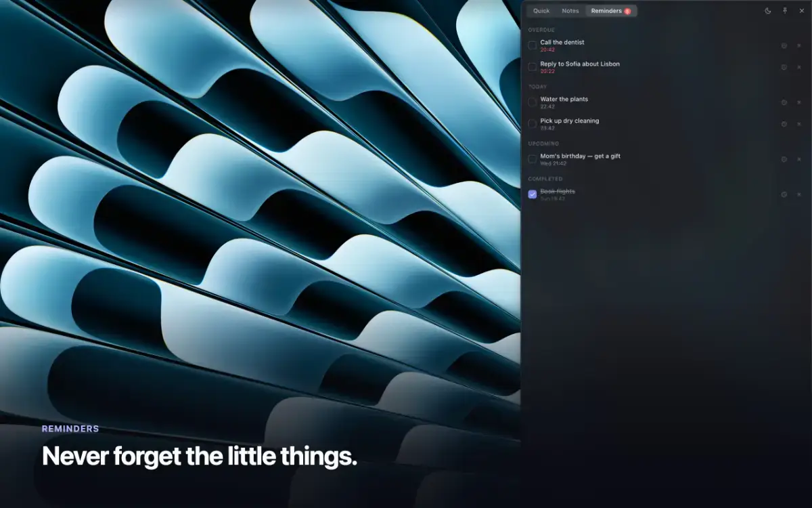Snooze the Call the dentist reminder
The image size is (812, 508).
point(784,45)
